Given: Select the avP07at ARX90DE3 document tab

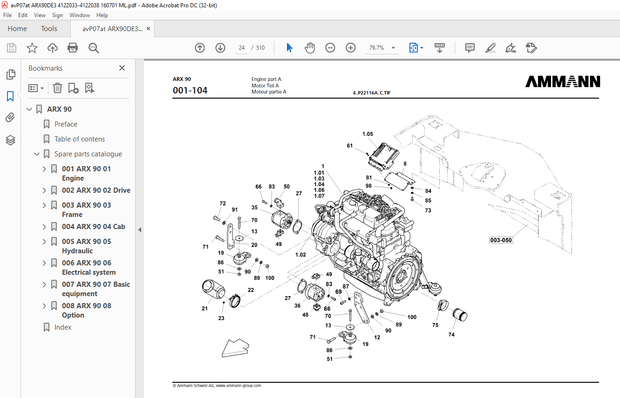Looking at the screenshot, I should coord(112,28).
